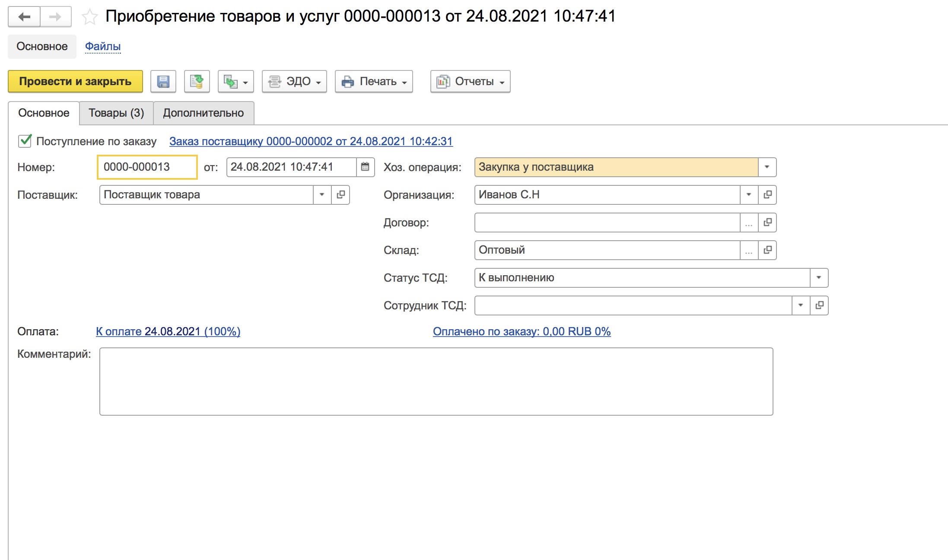Viewport: 948px width, 560px height.
Task: Open Поставщик record with open icon
Action: tap(340, 194)
